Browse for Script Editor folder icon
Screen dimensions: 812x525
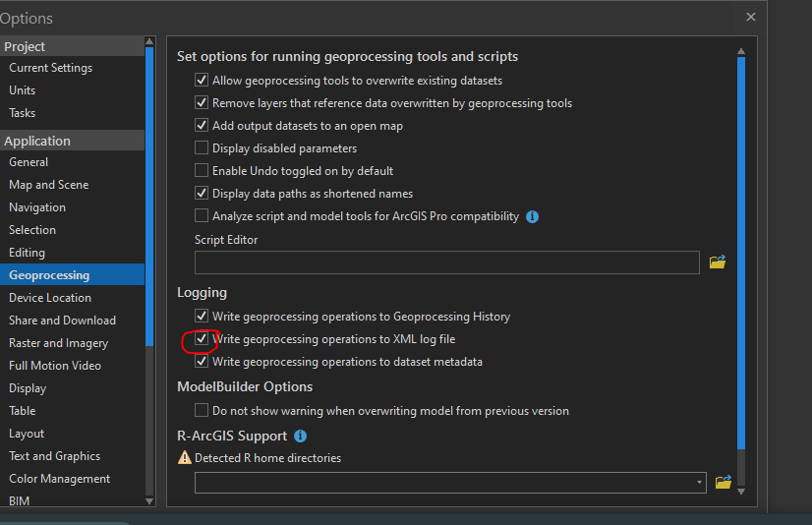coord(718,262)
